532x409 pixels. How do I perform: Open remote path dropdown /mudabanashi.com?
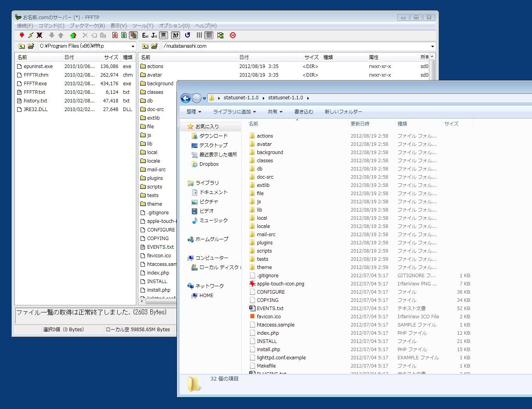pyautogui.click(x=432, y=46)
